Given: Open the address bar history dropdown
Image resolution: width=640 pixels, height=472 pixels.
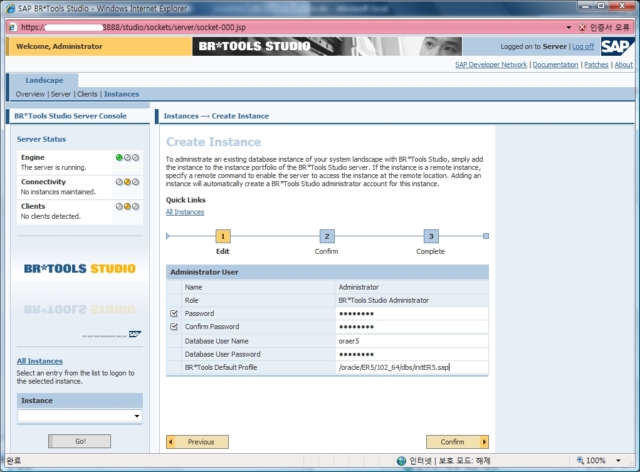Looking at the screenshot, I should click(x=569, y=27).
